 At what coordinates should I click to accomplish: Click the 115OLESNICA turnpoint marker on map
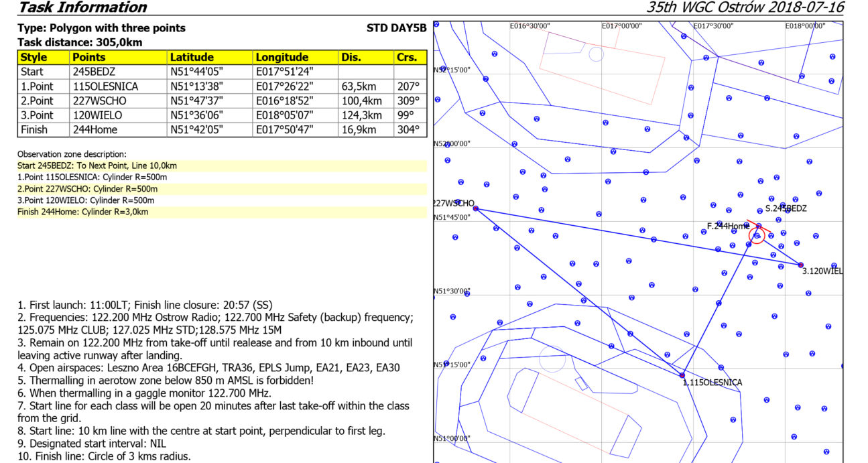click(682, 375)
